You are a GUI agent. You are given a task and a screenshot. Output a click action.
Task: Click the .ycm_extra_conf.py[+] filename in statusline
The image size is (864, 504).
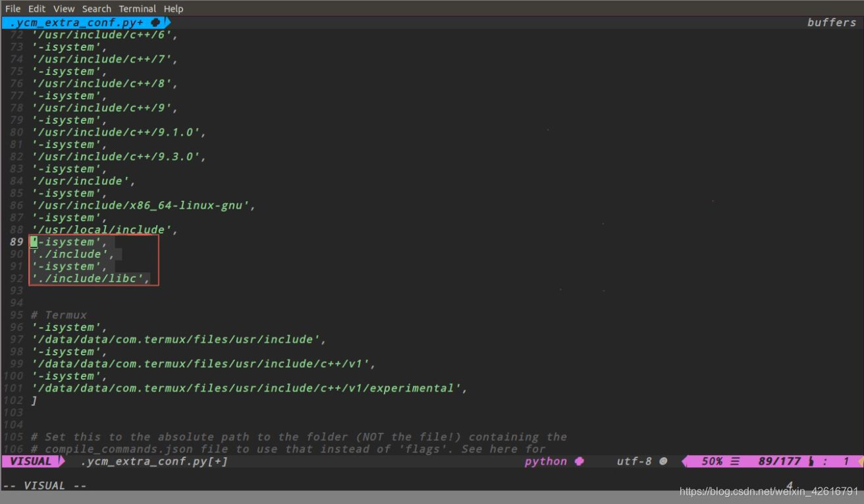coord(154,461)
